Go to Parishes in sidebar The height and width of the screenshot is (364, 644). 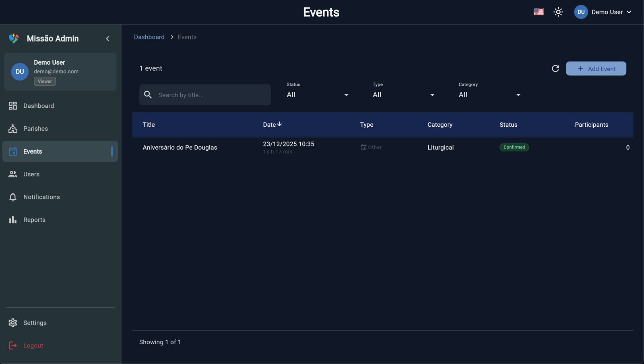point(35,129)
